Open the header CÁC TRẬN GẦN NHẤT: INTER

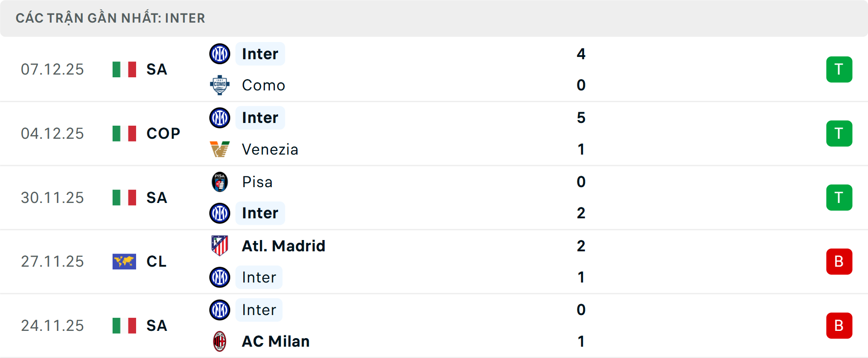tap(110, 18)
